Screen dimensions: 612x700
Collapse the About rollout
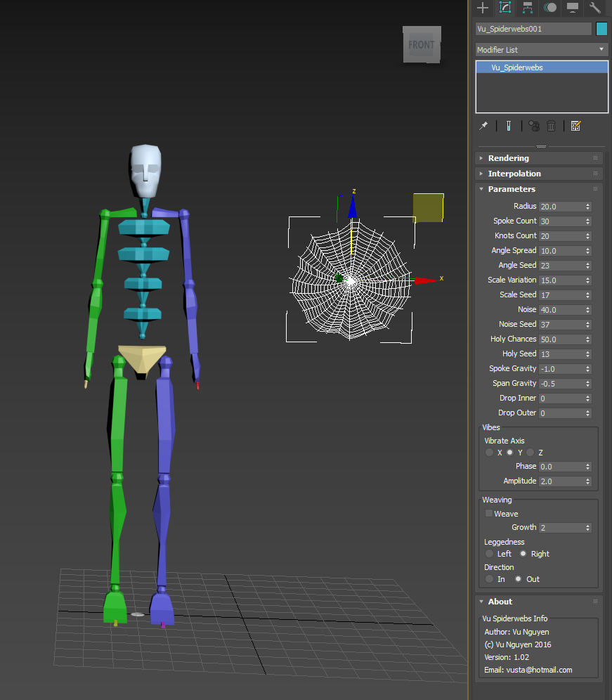[500, 602]
